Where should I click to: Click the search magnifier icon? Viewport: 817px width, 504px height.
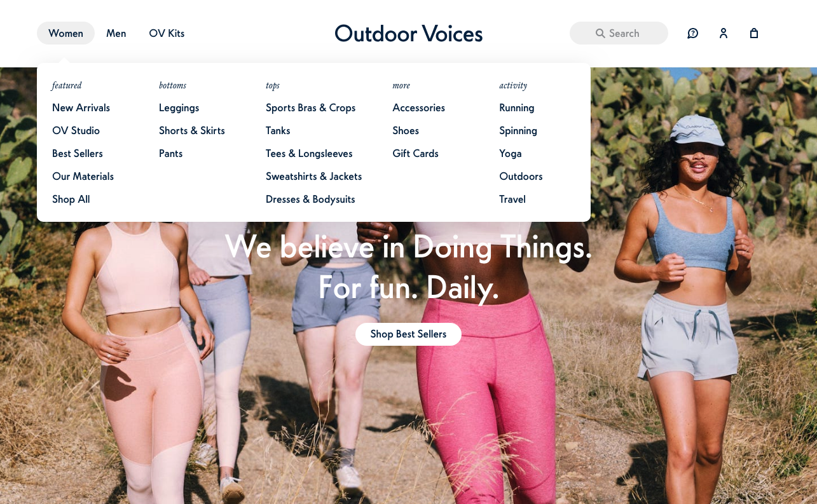600,33
